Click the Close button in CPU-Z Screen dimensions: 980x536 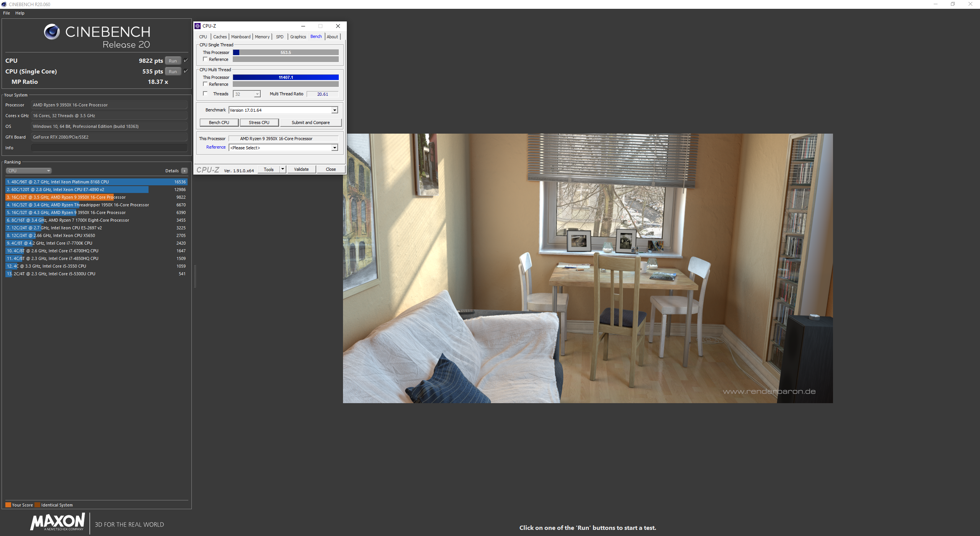pos(331,169)
